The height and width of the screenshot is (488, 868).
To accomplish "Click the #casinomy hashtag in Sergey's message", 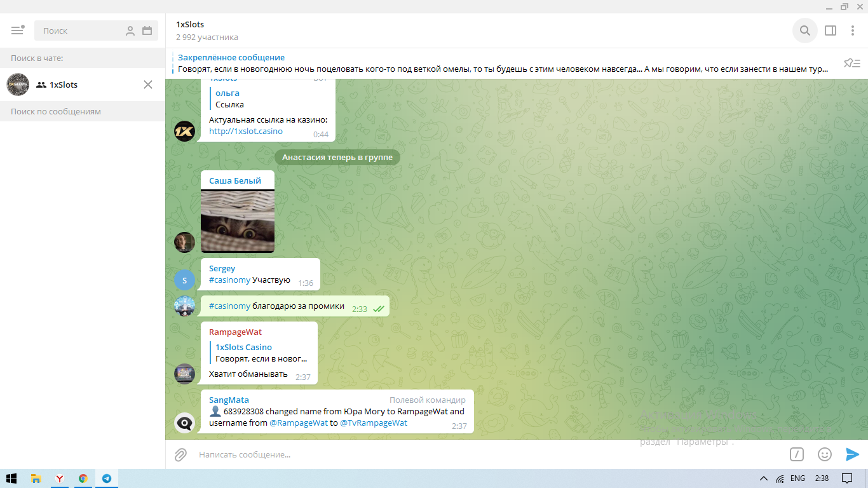I will pos(229,280).
